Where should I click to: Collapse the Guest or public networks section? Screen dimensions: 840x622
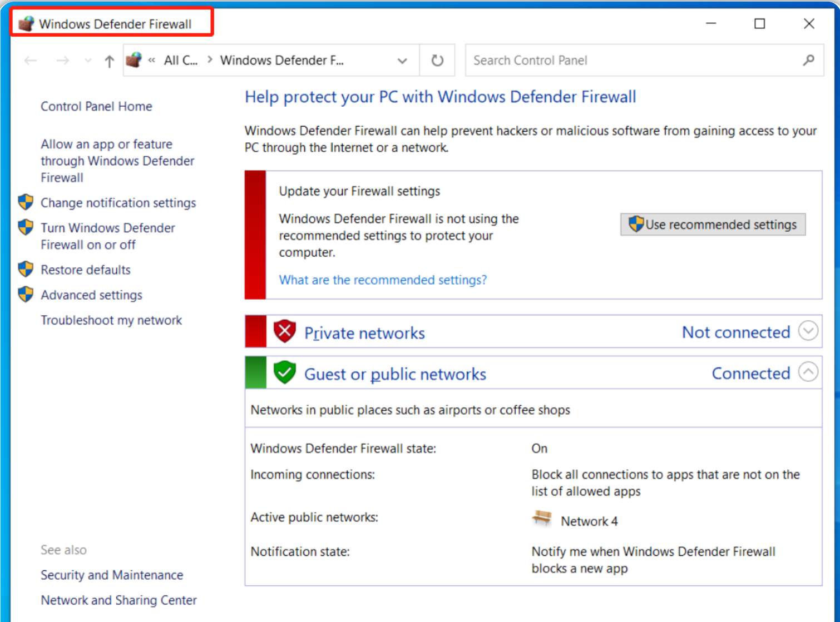coord(808,372)
